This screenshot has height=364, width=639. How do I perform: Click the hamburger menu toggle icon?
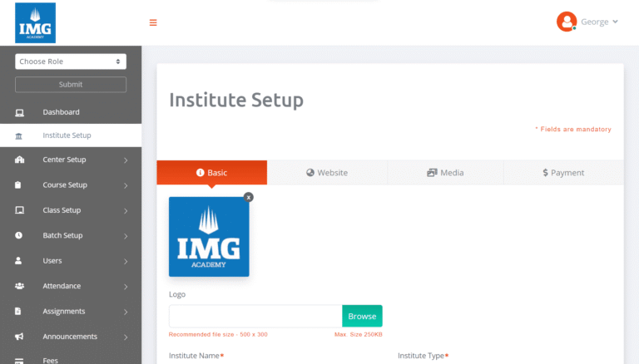pos(153,22)
